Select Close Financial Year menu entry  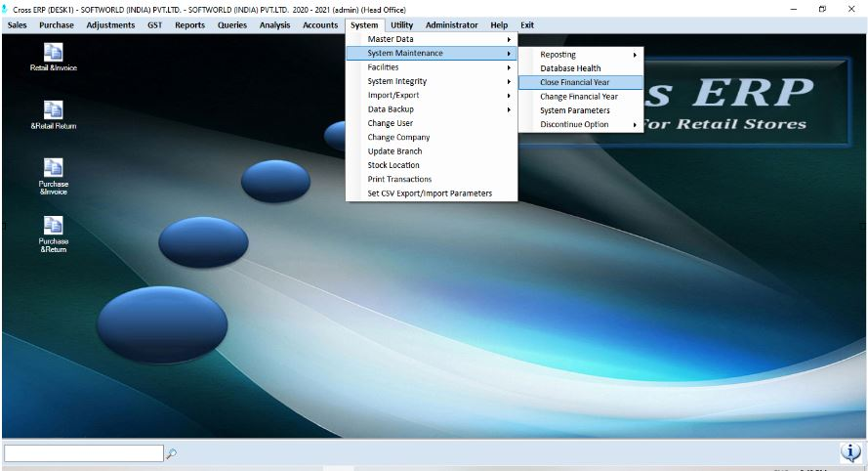click(575, 83)
